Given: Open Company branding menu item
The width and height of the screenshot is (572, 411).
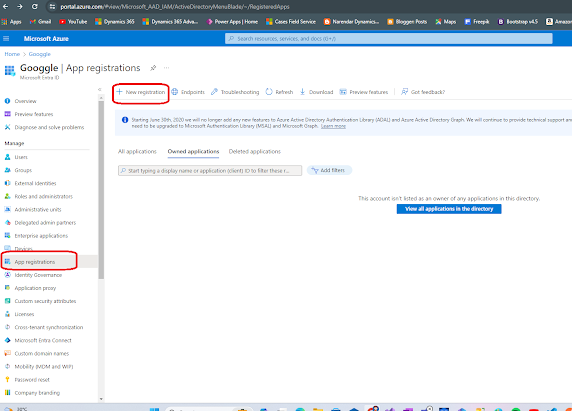Looking at the screenshot, I should pos(37,393).
